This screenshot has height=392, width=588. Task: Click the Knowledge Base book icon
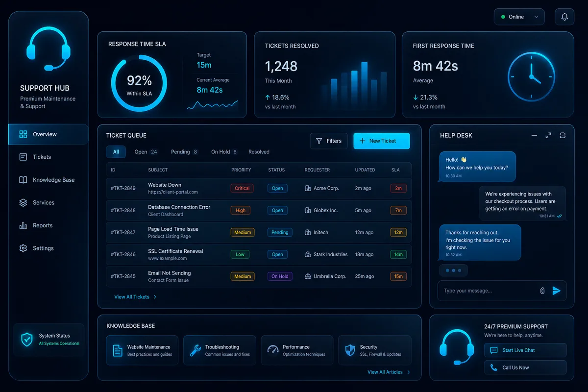pos(23,180)
